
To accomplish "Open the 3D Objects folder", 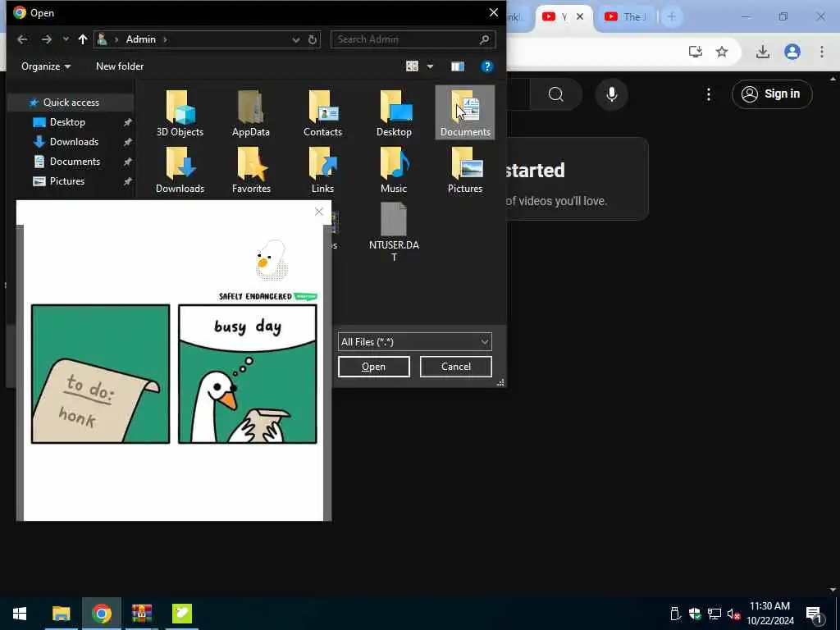I will point(180,113).
